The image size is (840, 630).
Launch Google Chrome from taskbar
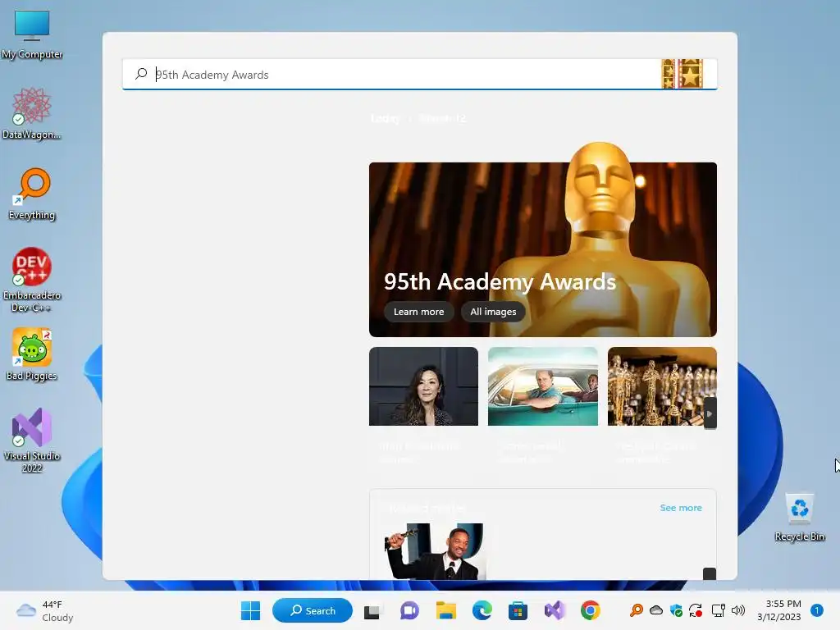[591, 610]
